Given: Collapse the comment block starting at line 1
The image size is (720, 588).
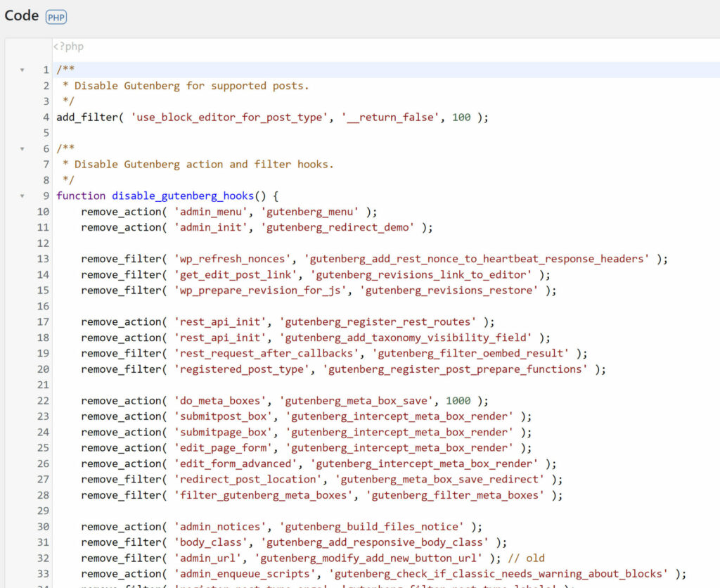Looking at the screenshot, I should coord(22,70).
